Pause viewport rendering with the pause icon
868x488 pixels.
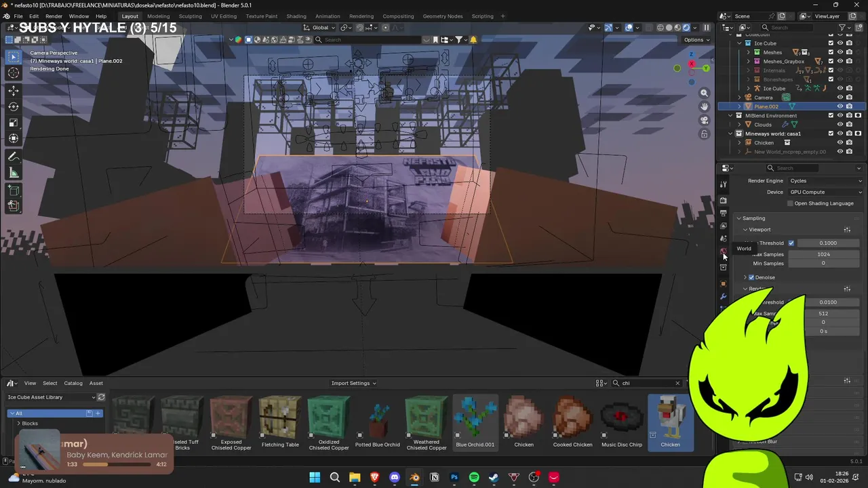point(707,28)
